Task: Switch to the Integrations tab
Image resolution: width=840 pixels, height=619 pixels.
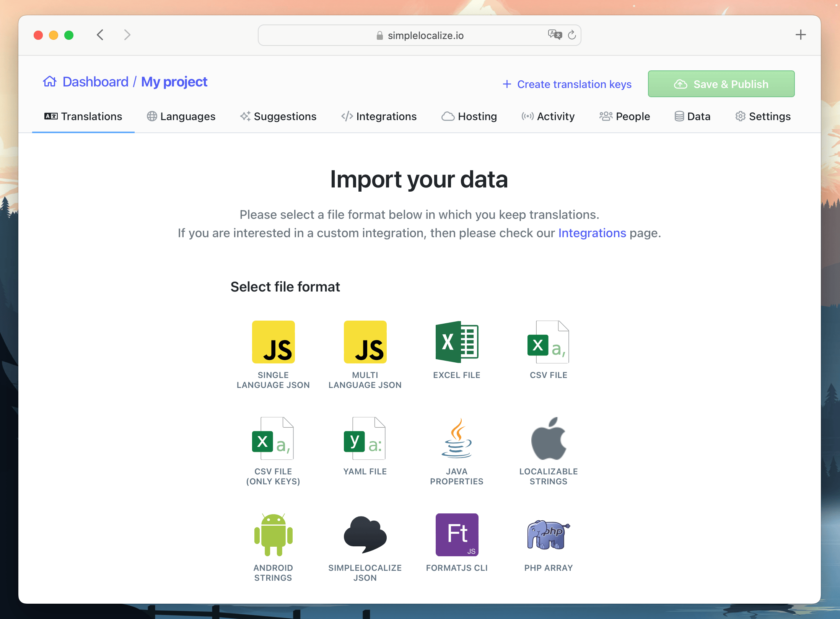Action: (379, 116)
